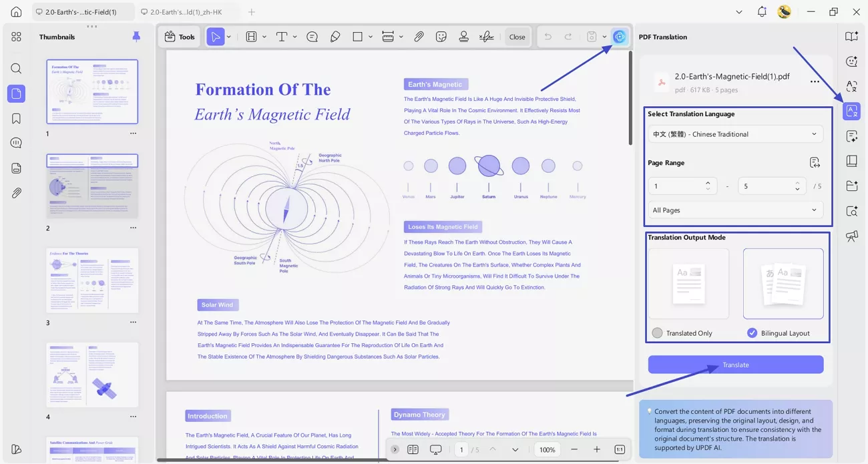Select the comment bubble tool
The height and width of the screenshot is (464, 868).
312,37
